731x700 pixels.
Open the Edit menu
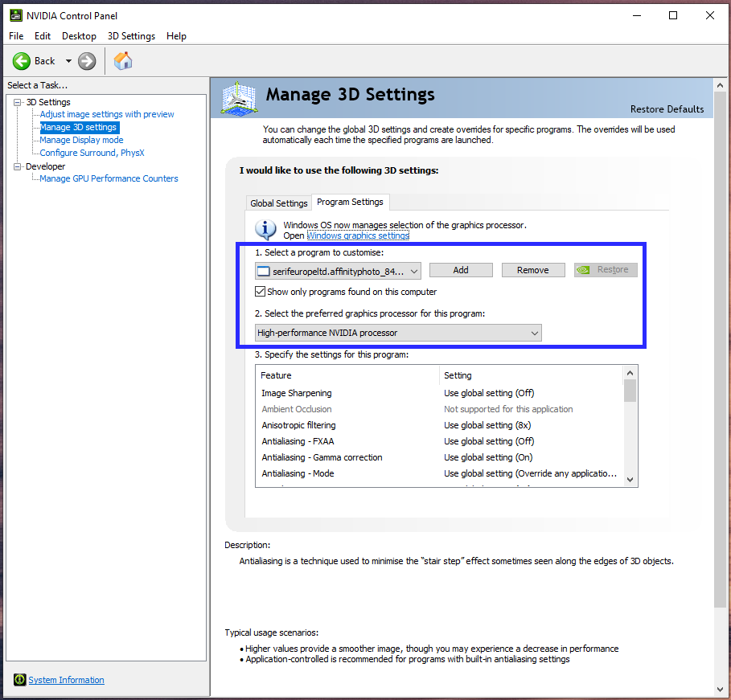coord(43,36)
